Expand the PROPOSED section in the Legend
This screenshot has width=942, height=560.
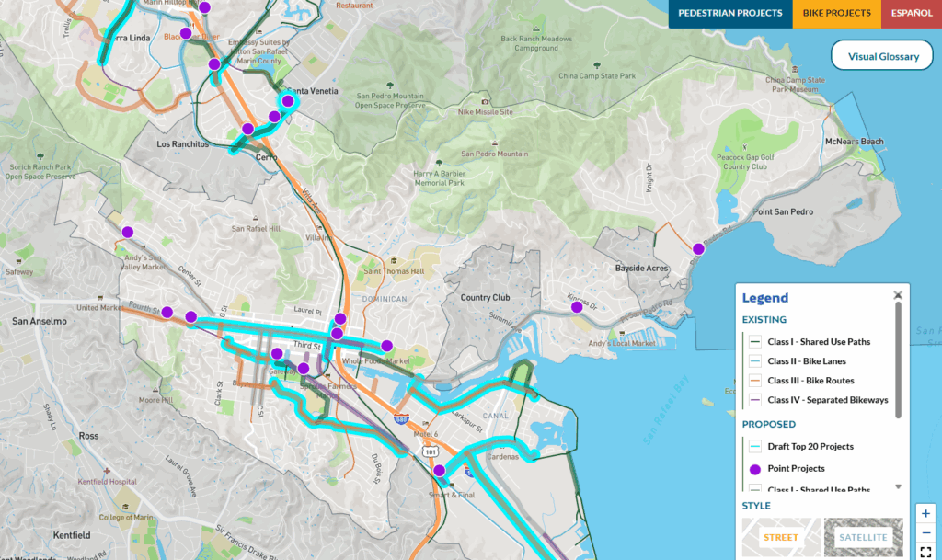point(771,424)
